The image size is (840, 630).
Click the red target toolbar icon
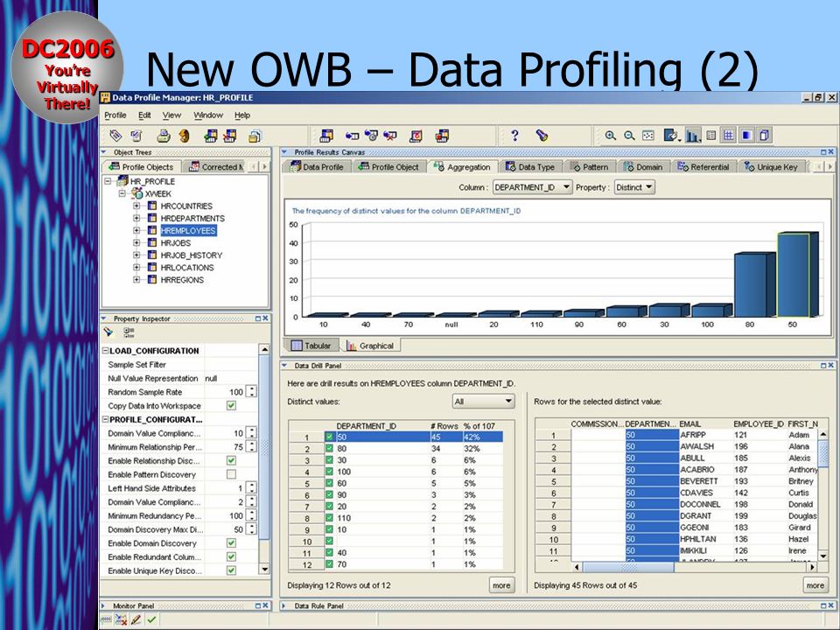click(x=416, y=136)
